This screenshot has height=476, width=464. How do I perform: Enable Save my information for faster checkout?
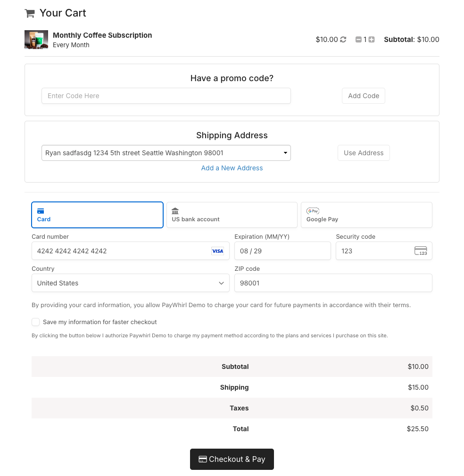pyautogui.click(x=35, y=322)
